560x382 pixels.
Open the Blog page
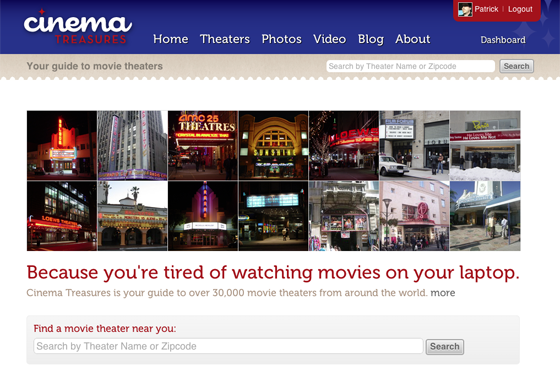[371, 39]
